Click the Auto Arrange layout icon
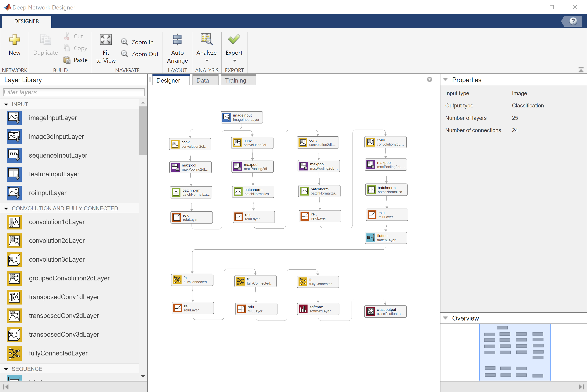 tap(177, 39)
